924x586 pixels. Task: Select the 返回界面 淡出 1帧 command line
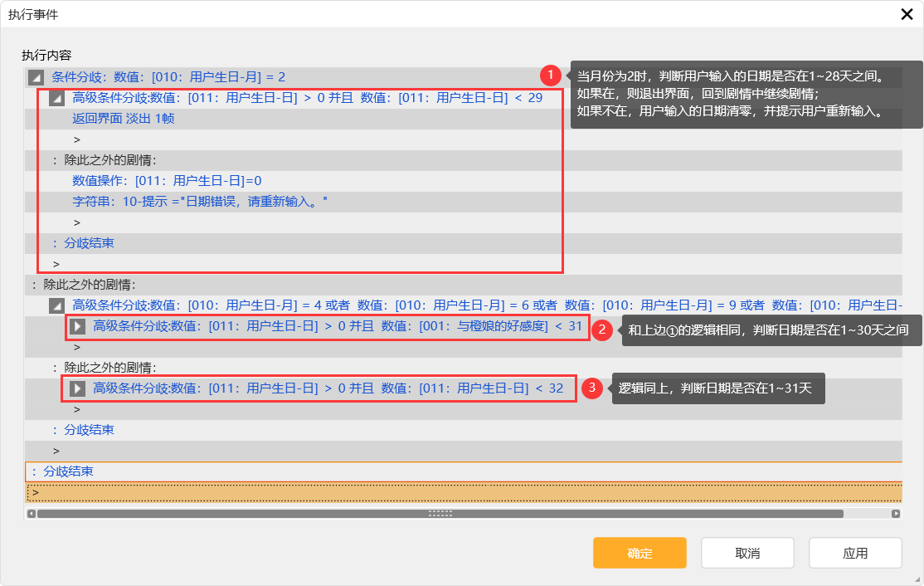123,119
